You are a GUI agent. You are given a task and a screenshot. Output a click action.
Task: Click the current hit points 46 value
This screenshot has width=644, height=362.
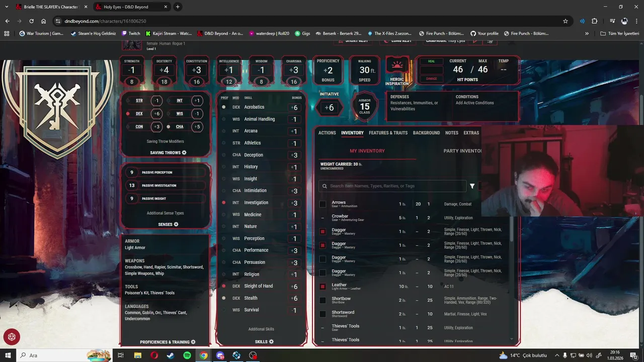tap(458, 70)
